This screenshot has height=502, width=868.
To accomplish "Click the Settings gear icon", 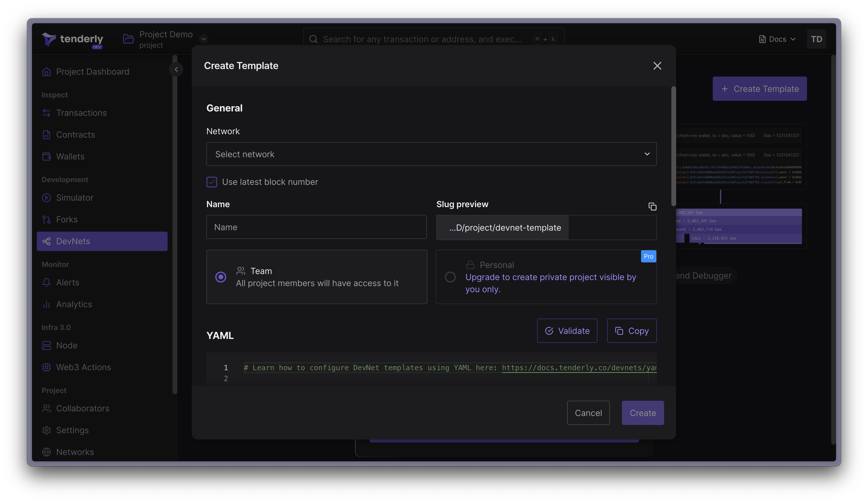I will [46, 430].
